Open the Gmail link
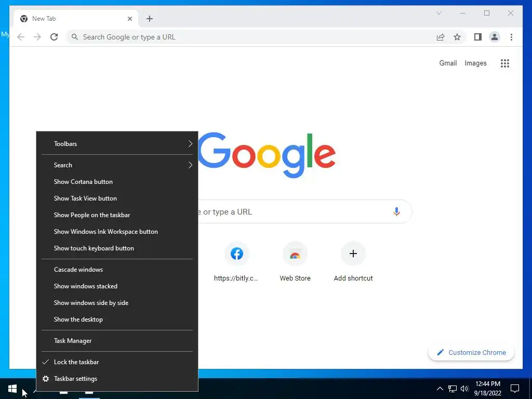Image resolution: width=532 pixels, height=399 pixels. (448, 63)
